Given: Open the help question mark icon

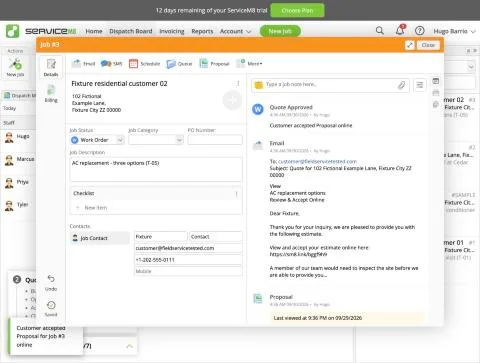Looking at the screenshot, I should tap(419, 31).
